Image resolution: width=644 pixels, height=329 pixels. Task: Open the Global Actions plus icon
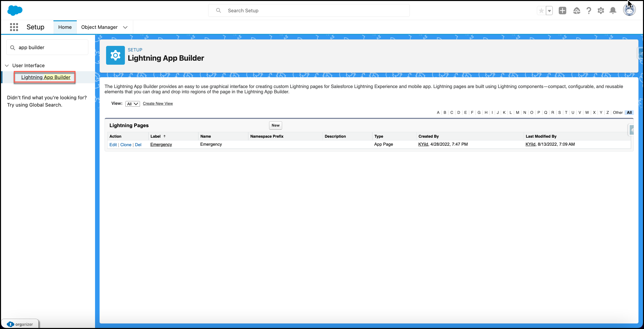[562, 11]
